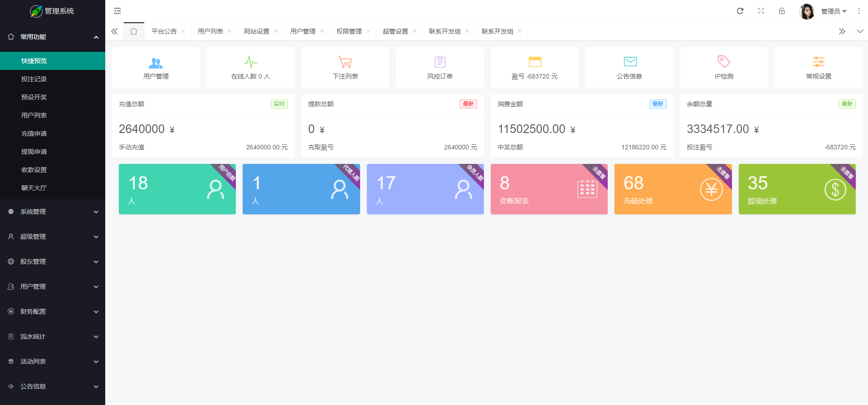Select 投注记录 in the sidebar
This screenshot has height=405, width=868.
pyautogui.click(x=34, y=79)
